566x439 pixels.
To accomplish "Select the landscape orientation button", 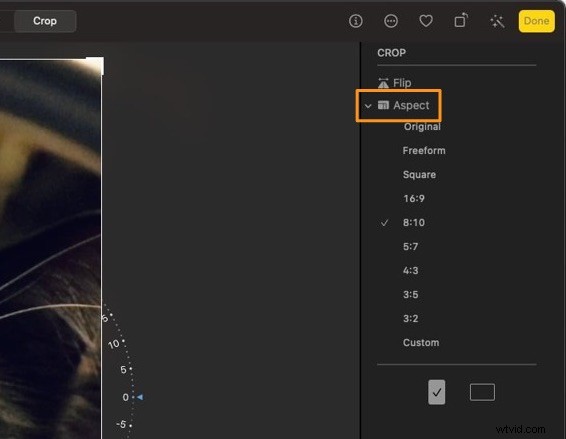I will tap(482, 392).
